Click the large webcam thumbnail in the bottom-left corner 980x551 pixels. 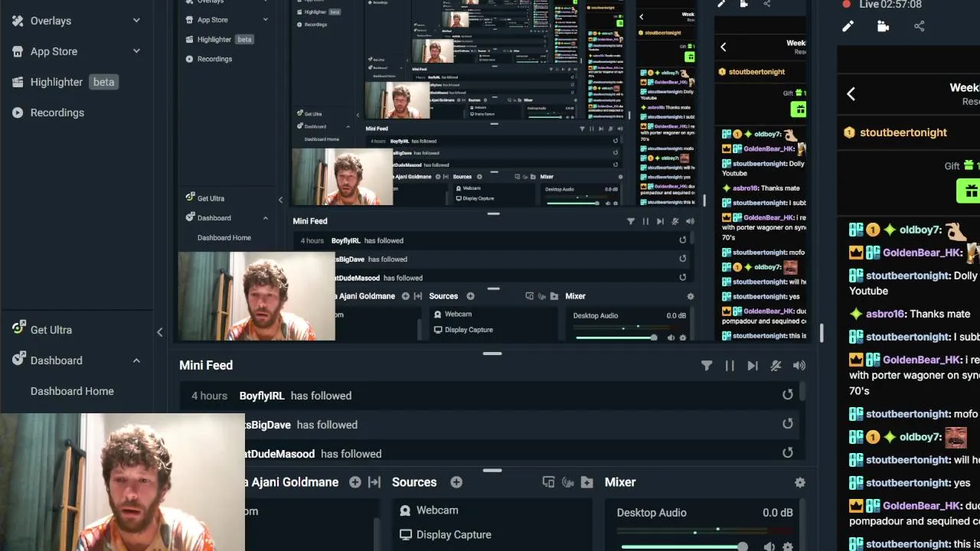(122, 482)
